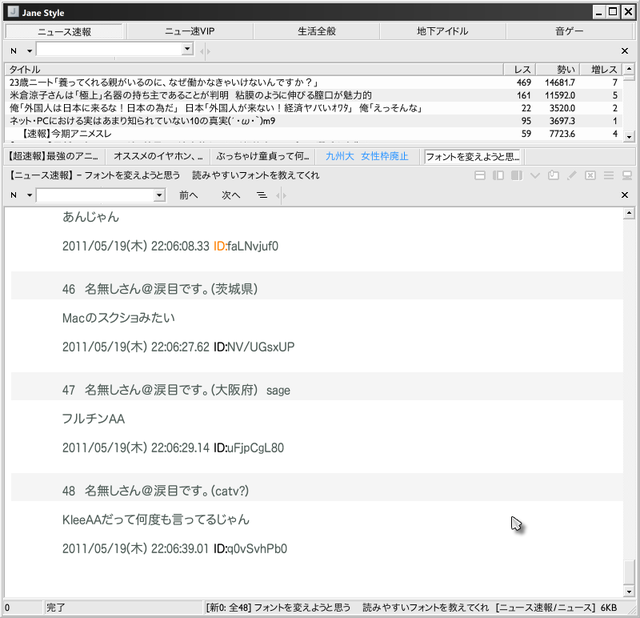Screen dimensions: 640x618
Task: Click the orange ID:faLNvjuf0 link
Action: coord(246,246)
